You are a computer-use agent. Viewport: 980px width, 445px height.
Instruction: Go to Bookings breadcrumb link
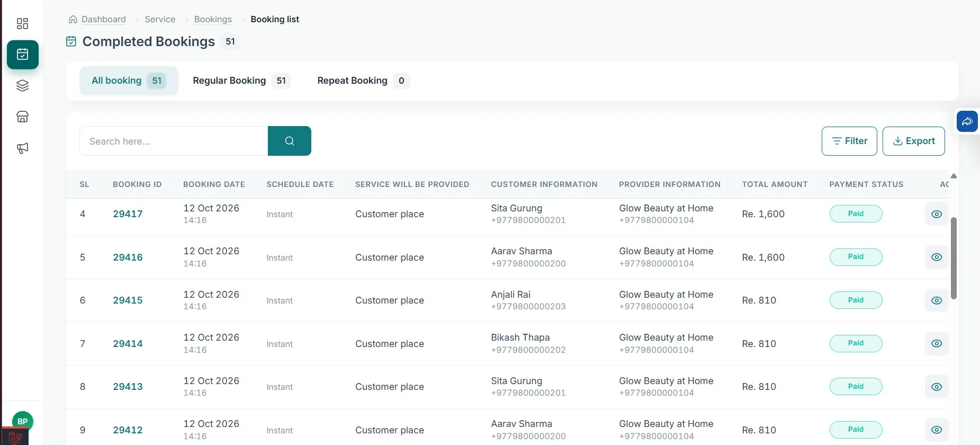click(x=213, y=19)
